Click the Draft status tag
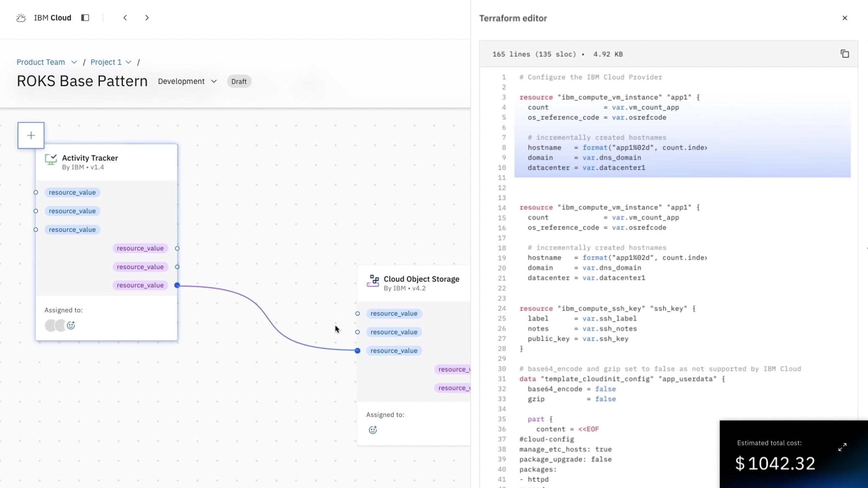The width and height of the screenshot is (868, 488). click(x=239, y=81)
